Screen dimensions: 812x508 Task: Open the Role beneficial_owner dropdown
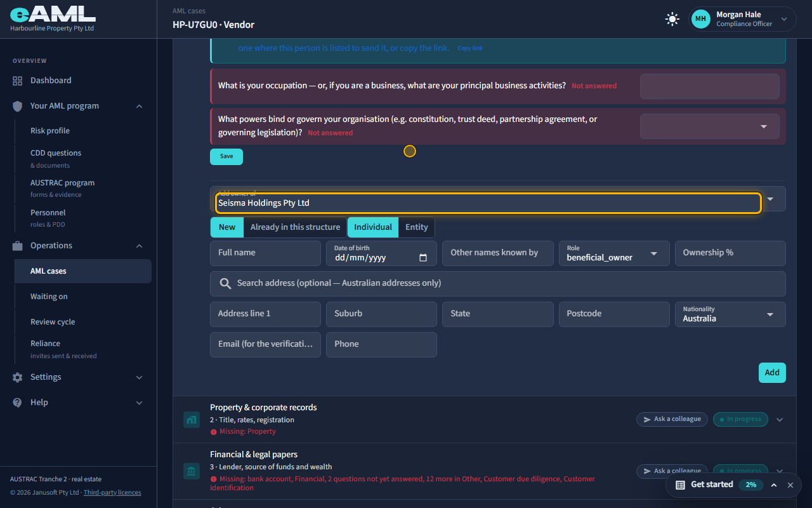click(614, 253)
